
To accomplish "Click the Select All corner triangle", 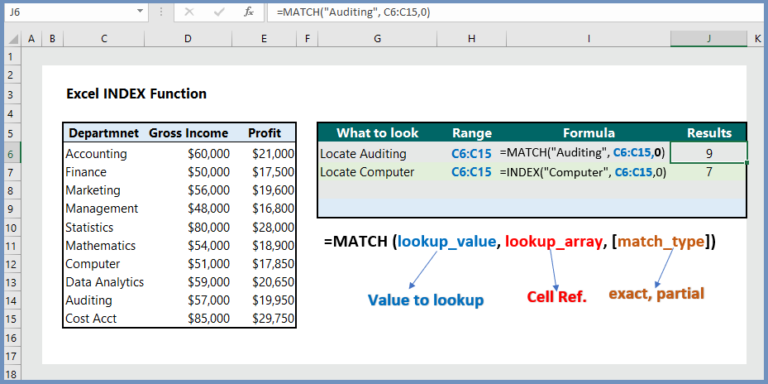I will [x=14, y=39].
